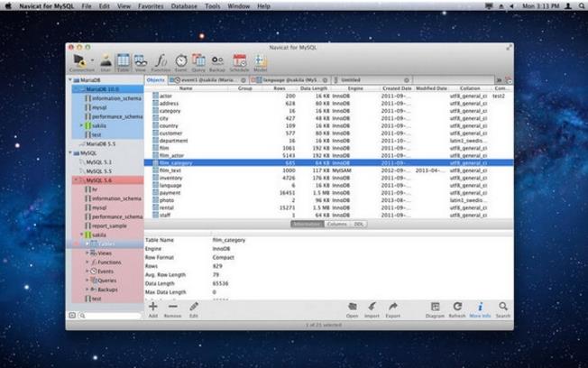Open the Event toolbar icon
This screenshot has height=368, width=588.
[181, 60]
